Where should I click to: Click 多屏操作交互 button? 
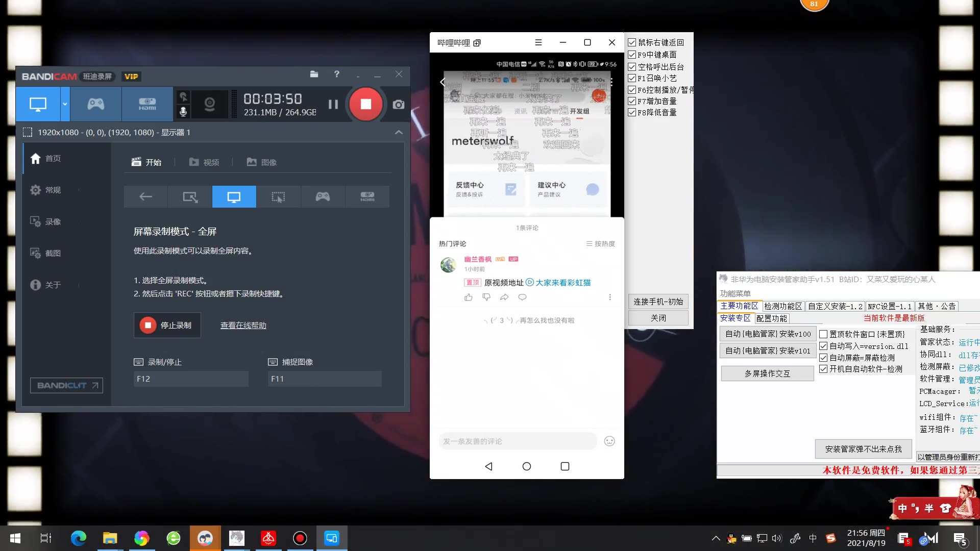pyautogui.click(x=767, y=374)
